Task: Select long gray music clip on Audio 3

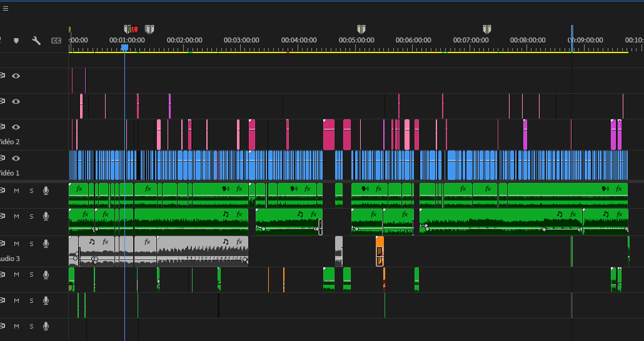Action: tap(203, 251)
